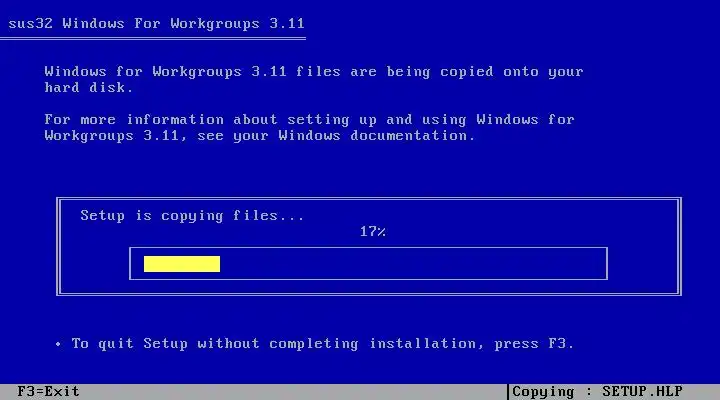Viewport: 720px width, 400px height.
Task: Click 'Setup is copying files...' label
Action: pos(192,215)
